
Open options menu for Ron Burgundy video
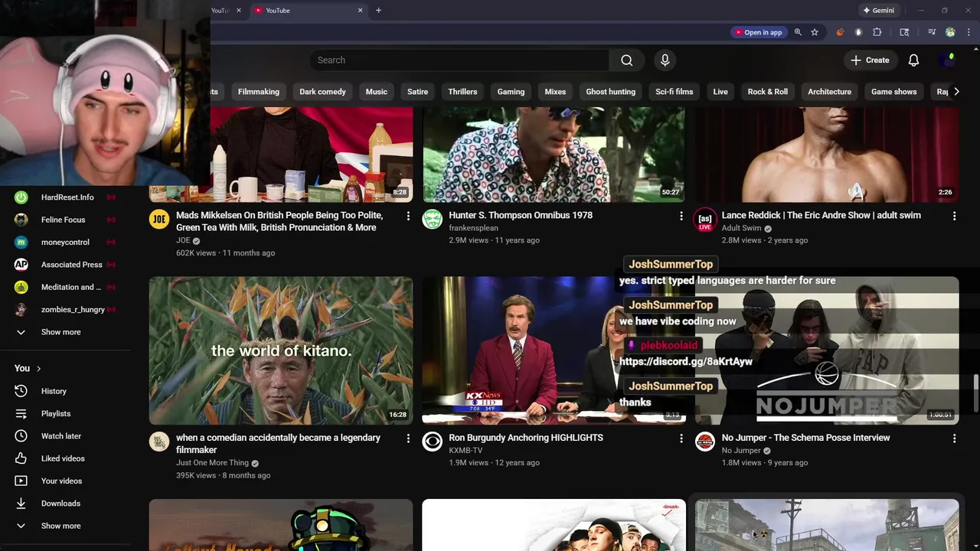(681, 439)
